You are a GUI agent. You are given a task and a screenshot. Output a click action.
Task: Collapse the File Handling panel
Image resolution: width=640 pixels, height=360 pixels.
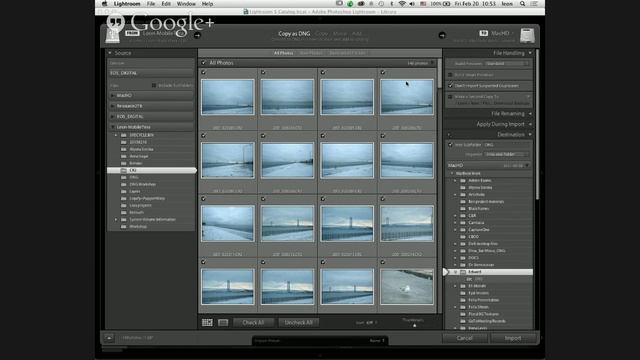point(530,53)
